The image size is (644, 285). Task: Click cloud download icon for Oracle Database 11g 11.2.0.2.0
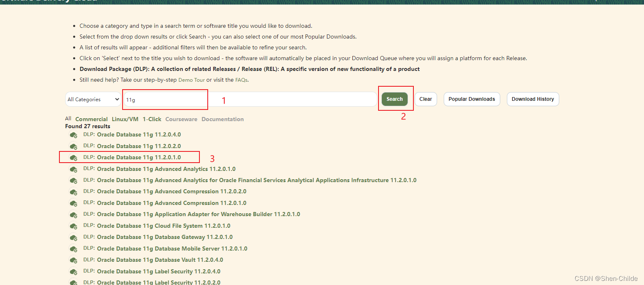point(74,146)
